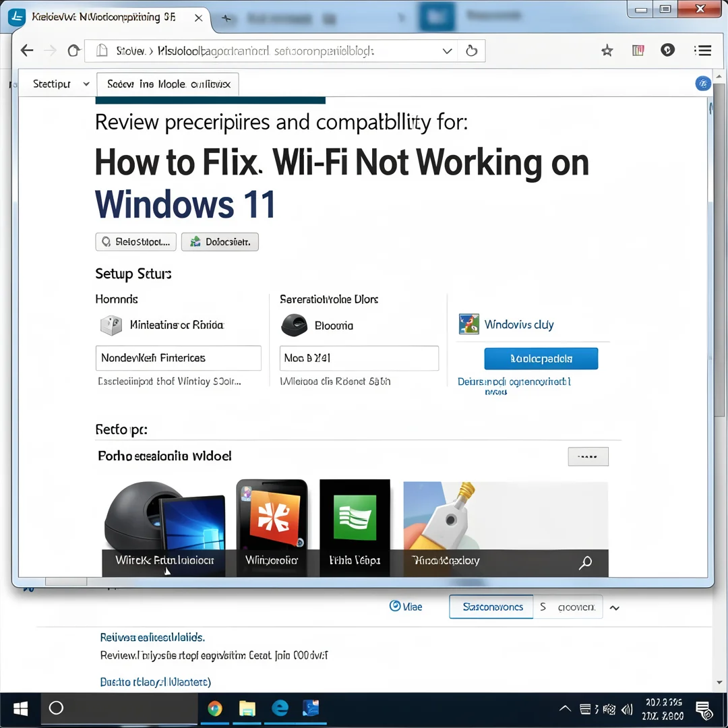728x728 pixels.
Task: Click the 'Vlae' link in the background window
Action: [x=406, y=607]
